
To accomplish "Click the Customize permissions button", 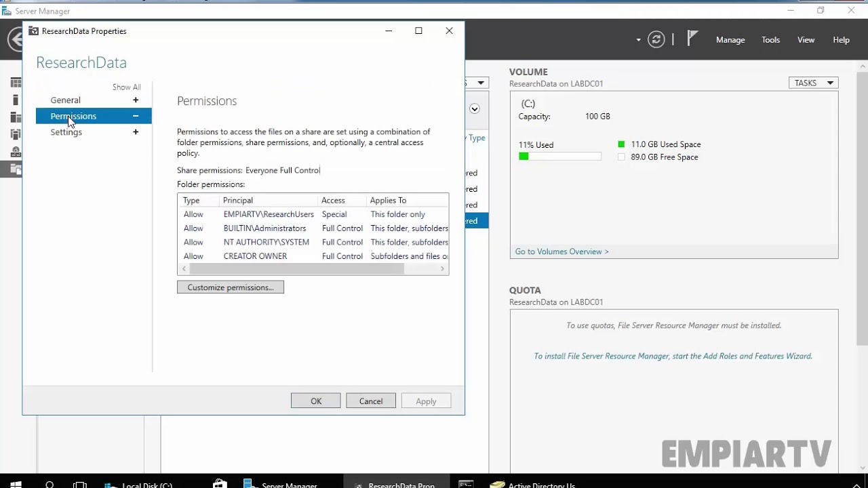I will (231, 287).
